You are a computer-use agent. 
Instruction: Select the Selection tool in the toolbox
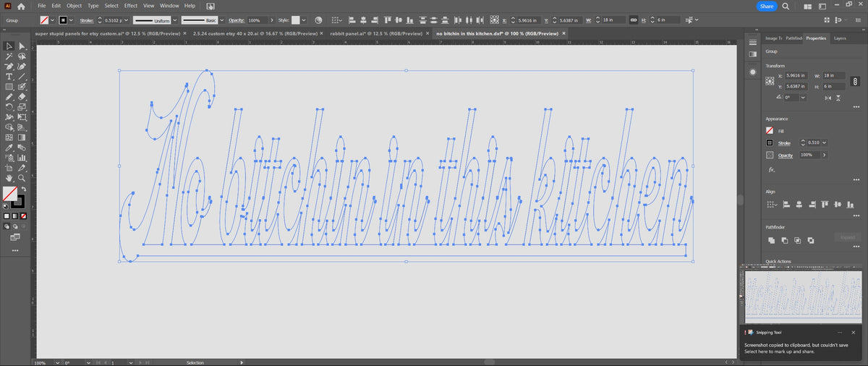[9, 46]
